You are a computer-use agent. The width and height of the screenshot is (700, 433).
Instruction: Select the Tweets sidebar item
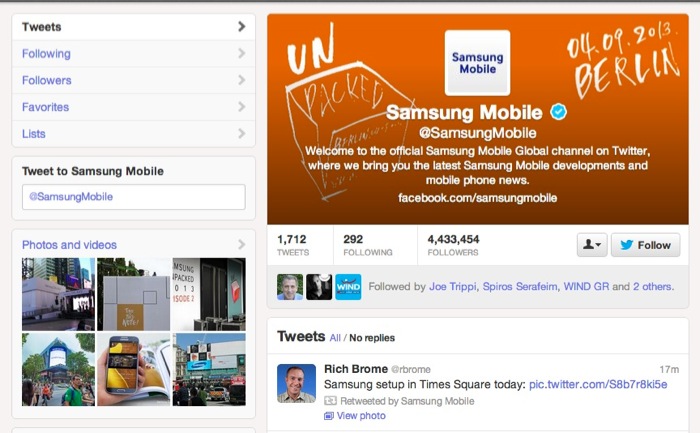[x=133, y=27]
